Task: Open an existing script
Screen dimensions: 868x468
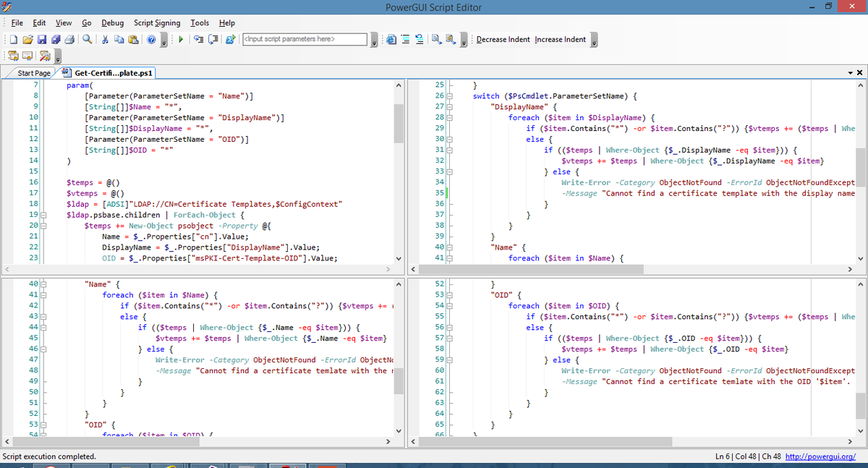Action: [27, 39]
